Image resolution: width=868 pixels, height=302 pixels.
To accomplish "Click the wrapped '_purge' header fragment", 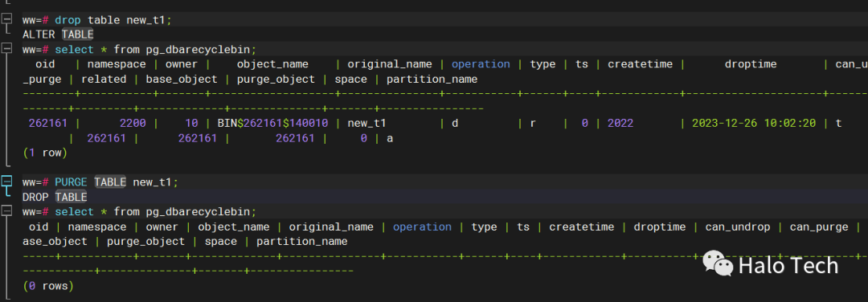I will pos(42,79).
